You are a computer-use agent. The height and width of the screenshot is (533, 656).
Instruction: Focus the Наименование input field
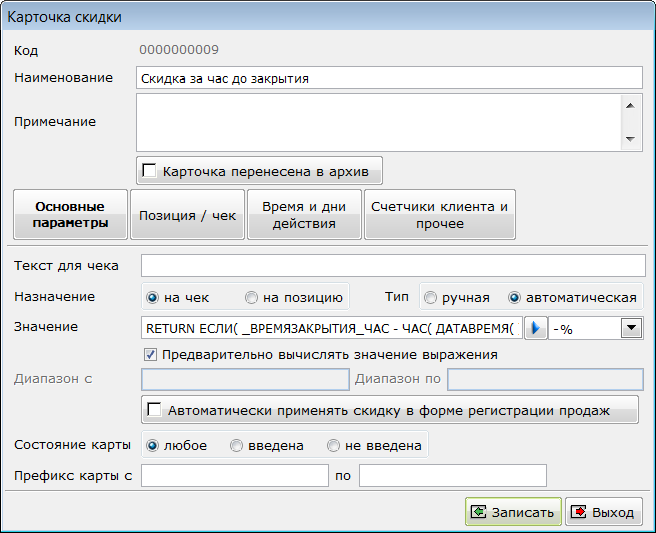point(389,77)
